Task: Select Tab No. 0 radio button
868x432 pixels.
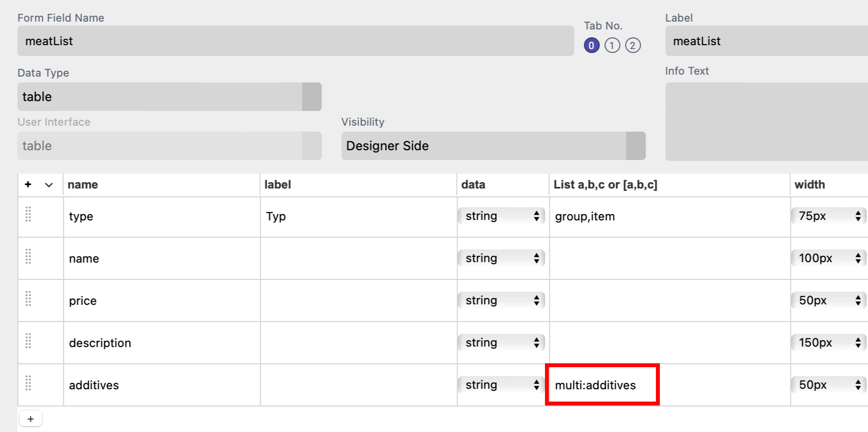Action: point(591,46)
